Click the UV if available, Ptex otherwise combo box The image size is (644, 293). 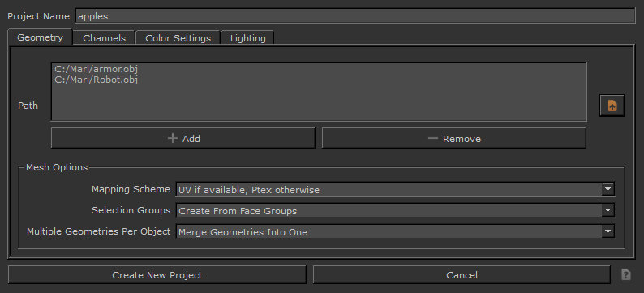(x=396, y=190)
